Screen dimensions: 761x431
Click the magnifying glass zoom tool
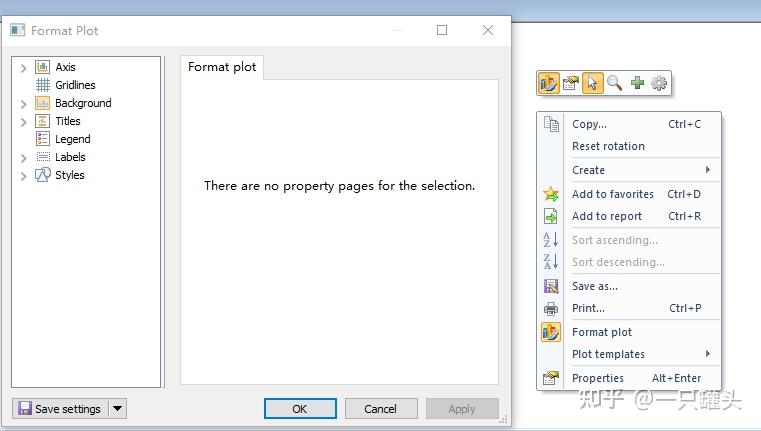coord(615,84)
